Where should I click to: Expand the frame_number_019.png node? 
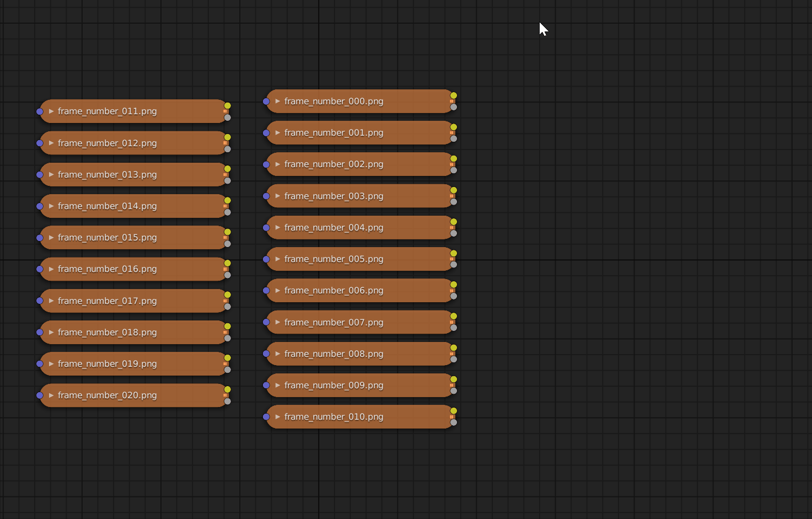pos(51,364)
